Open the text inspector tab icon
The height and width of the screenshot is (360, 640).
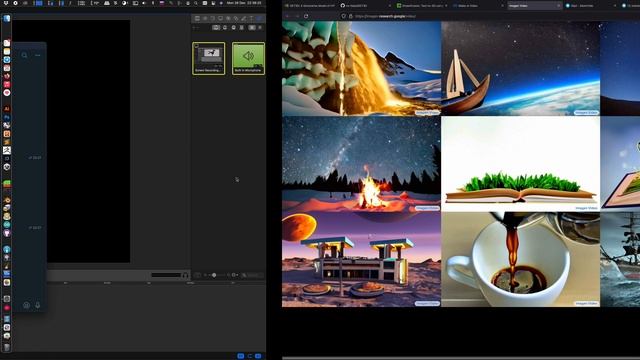(251, 18)
